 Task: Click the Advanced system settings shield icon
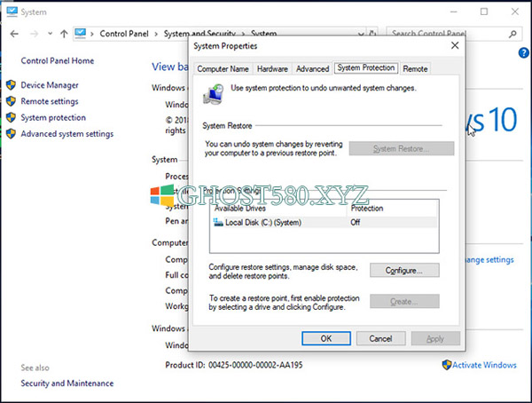pyautogui.click(x=11, y=133)
